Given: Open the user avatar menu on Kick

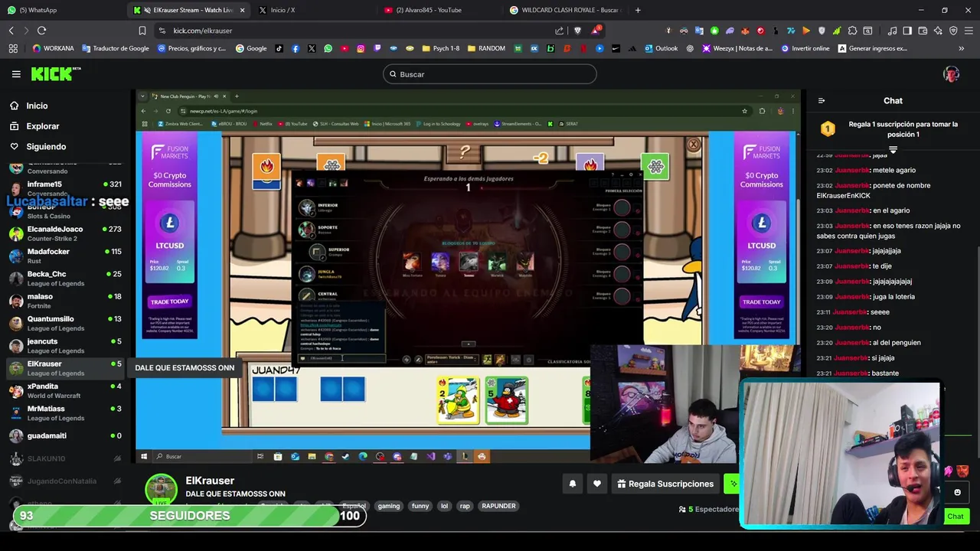Looking at the screenshot, I should tap(951, 74).
